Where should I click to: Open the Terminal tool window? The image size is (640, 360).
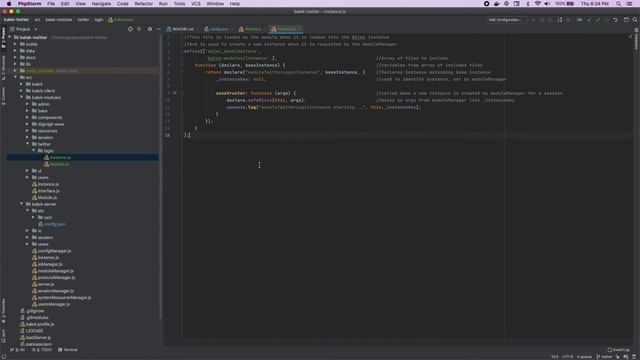pyautogui.click(x=68, y=350)
